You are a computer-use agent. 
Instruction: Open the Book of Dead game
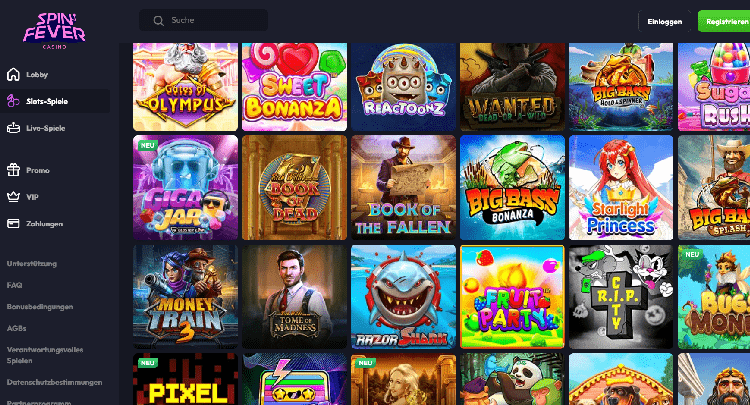[x=294, y=187]
